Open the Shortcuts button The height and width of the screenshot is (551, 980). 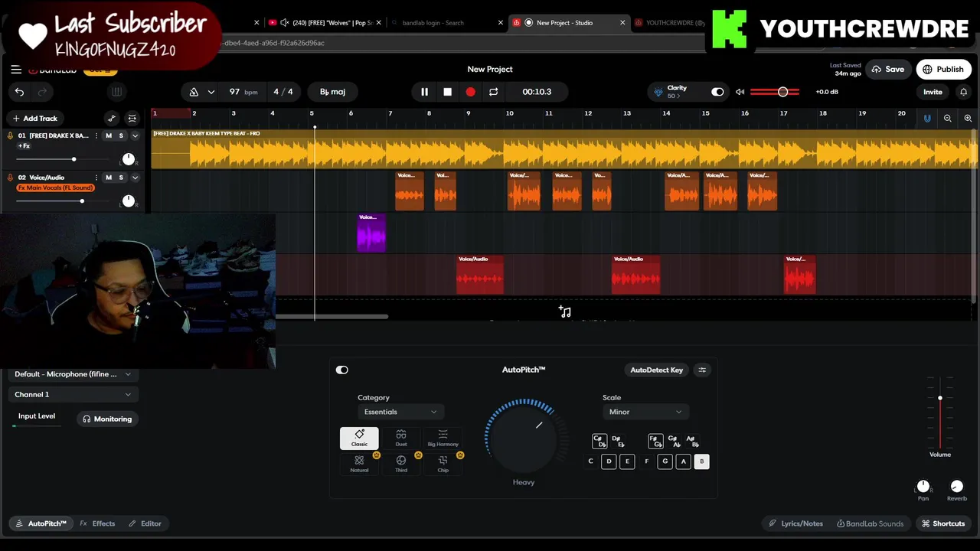tap(942, 523)
